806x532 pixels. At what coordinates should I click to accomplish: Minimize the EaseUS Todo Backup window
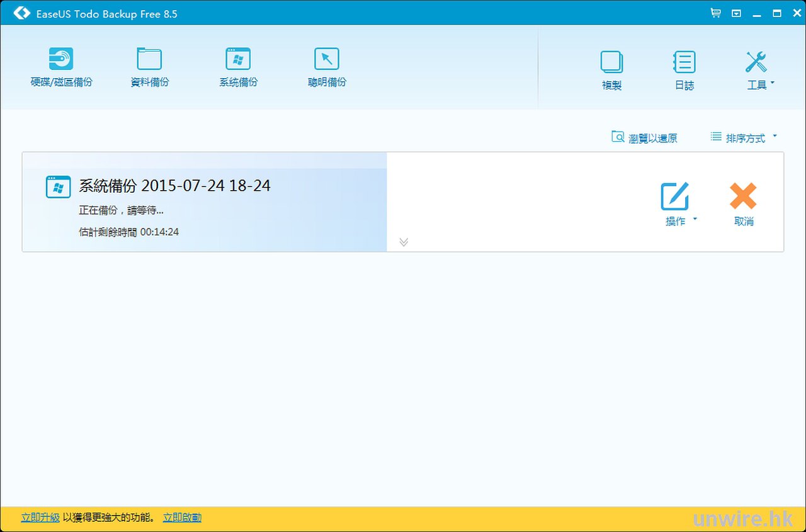tap(756, 13)
